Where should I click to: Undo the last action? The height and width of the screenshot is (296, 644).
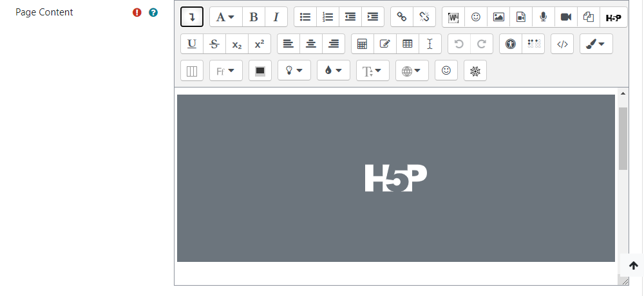click(x=459, y=44)
